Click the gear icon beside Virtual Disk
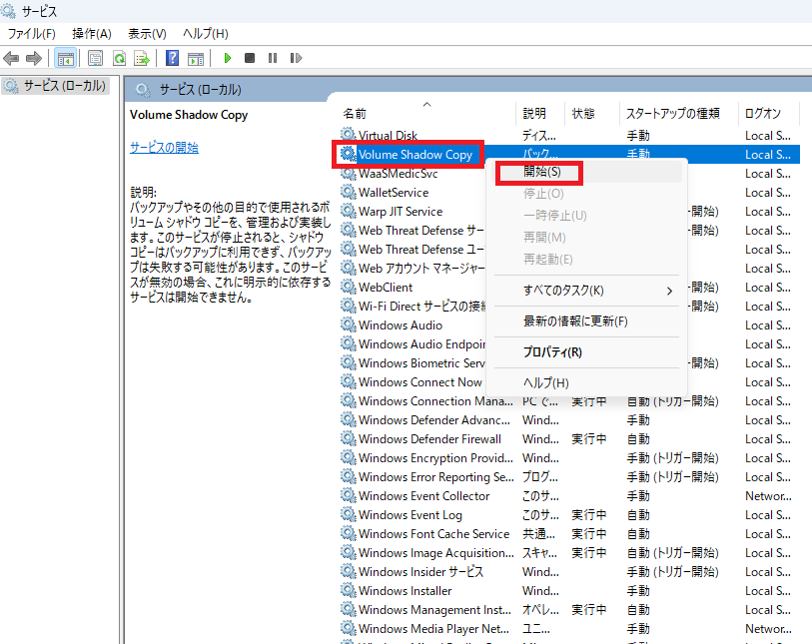The width and height of the screenshot is (812, 644). tap(348, 135)
